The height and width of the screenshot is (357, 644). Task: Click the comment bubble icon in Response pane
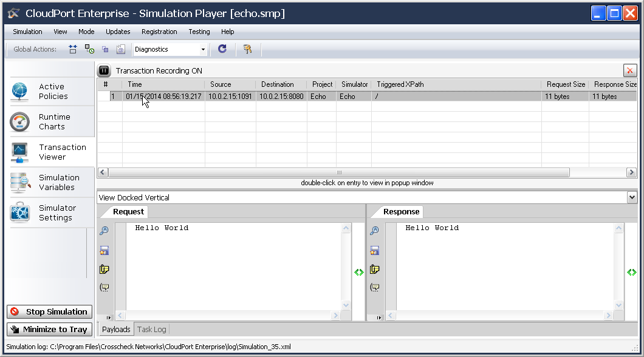click(375, 287)
